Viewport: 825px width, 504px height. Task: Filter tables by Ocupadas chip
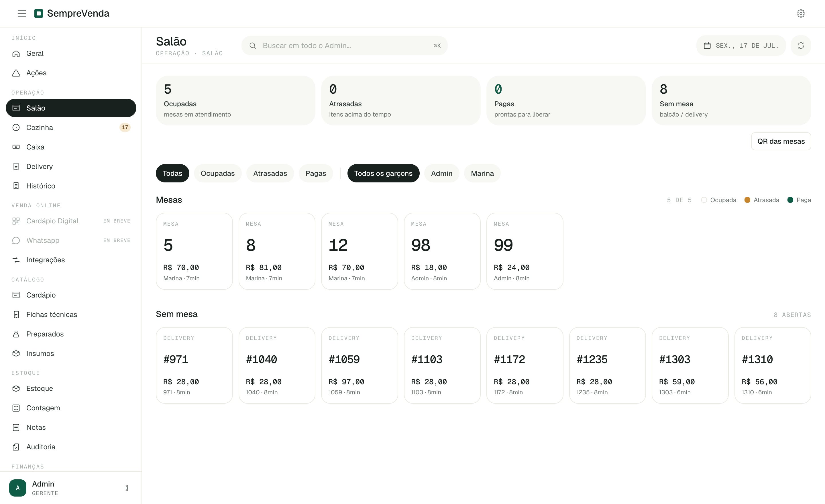pos(218,173)
